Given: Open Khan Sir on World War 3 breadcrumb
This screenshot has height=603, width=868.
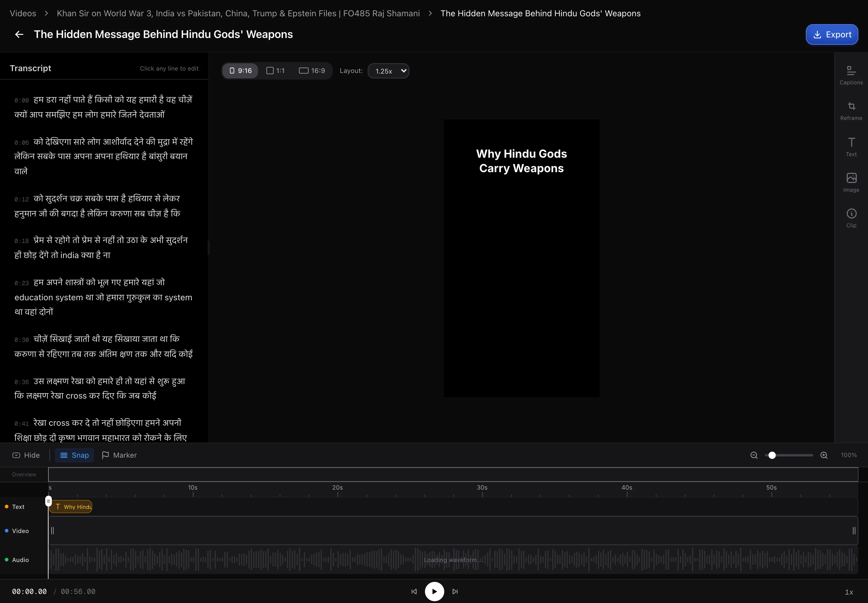Looking at the screenshot, I should tap(238, 13).
